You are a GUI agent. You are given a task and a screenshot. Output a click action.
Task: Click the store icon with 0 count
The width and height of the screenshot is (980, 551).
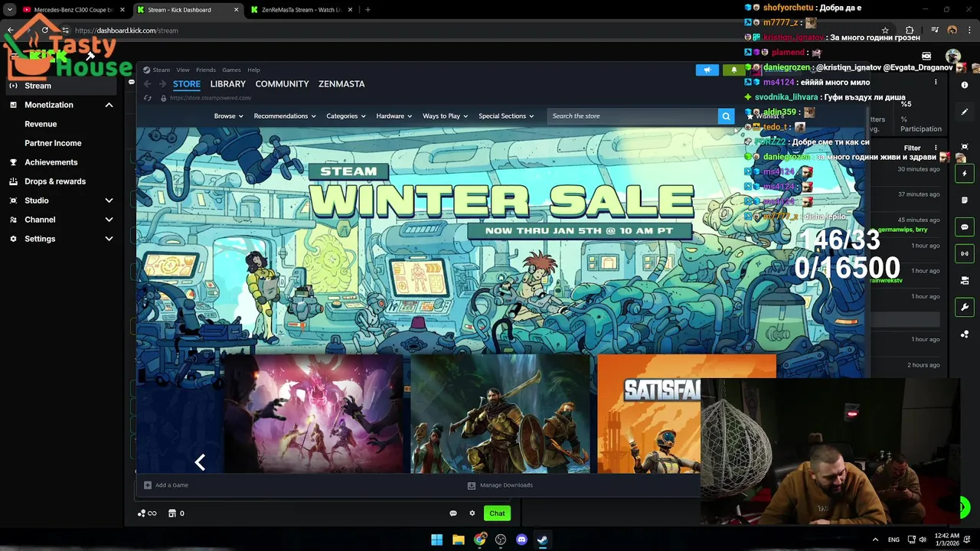(x=177, y=514)
